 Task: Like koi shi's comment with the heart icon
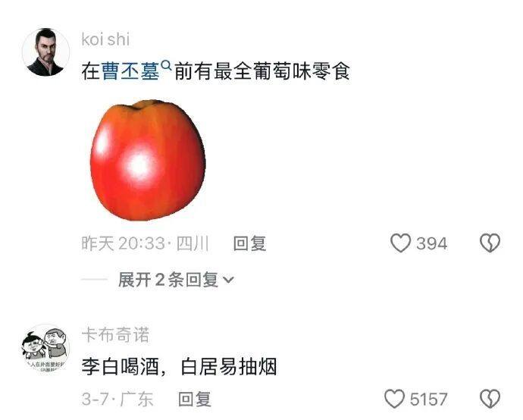[x=400, y=243]
